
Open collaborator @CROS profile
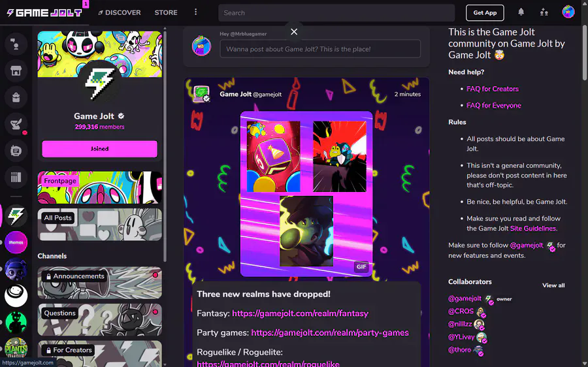(x=461, y=311)
